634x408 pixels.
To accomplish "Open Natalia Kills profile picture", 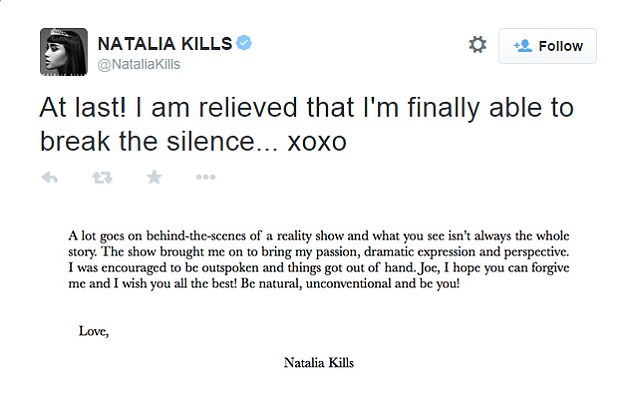I will tap(64, 52).
